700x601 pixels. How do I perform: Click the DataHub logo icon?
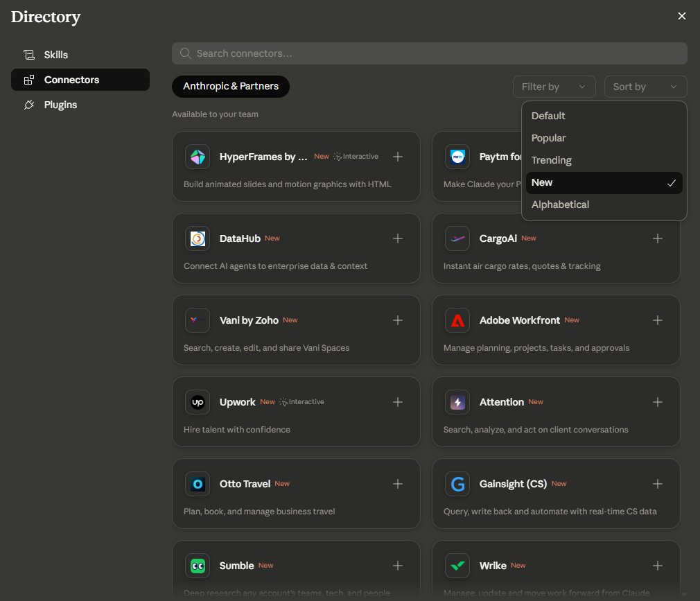click(198, 238)
